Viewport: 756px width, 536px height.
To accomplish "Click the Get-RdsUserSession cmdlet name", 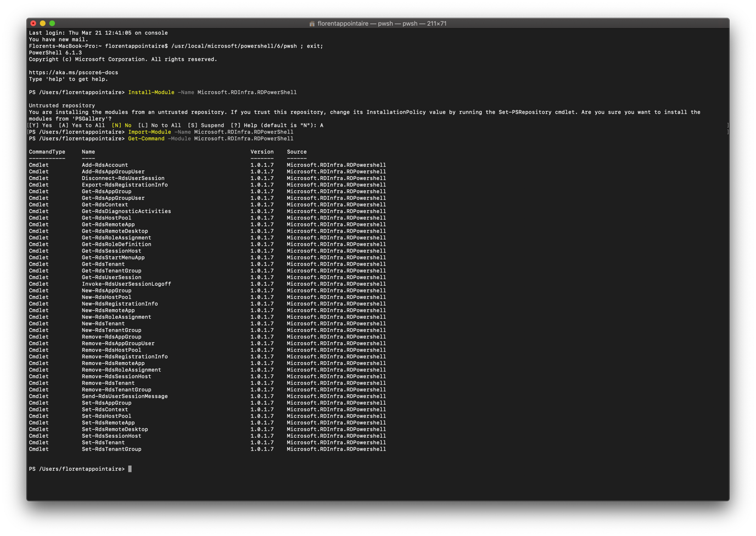I will (111, 277).
